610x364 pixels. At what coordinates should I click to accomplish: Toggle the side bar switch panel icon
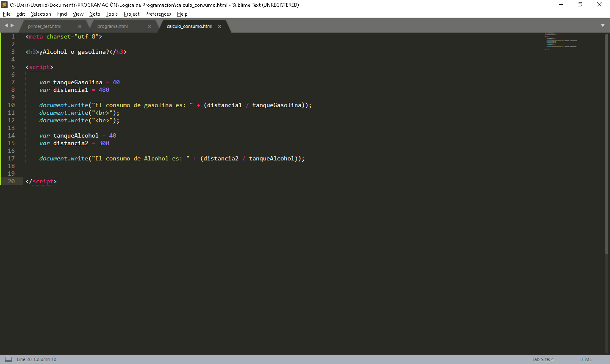coord(8,359)
